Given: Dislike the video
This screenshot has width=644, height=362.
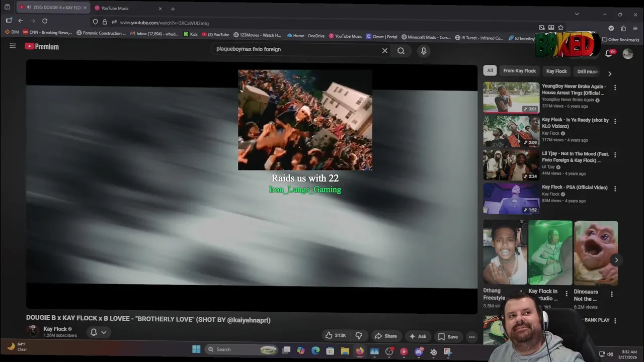Looking at the screenshot, I should click(359, 336).
